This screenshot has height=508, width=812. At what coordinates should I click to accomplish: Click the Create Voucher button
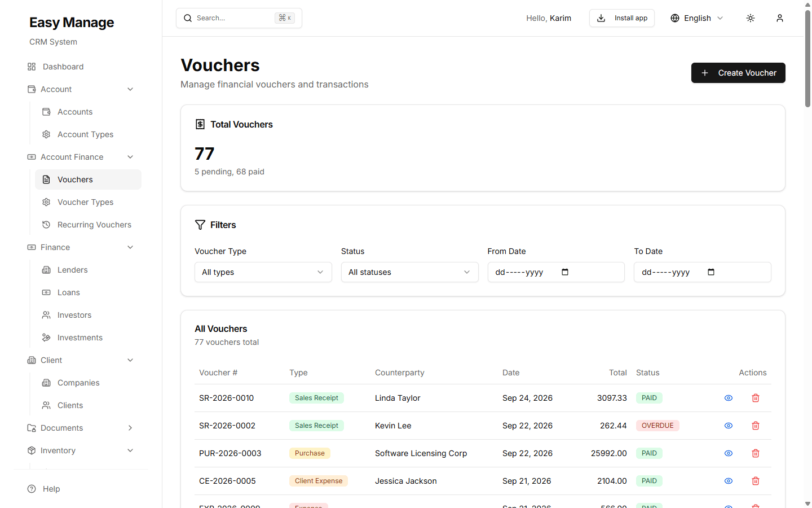[738, 73]
